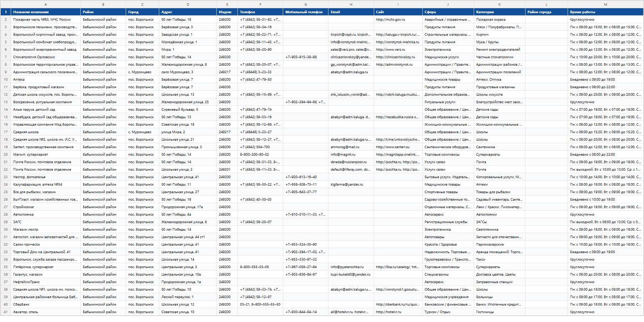
Task: Click address cell "Центральная улица, 44 ст1"
Action: 188,237
